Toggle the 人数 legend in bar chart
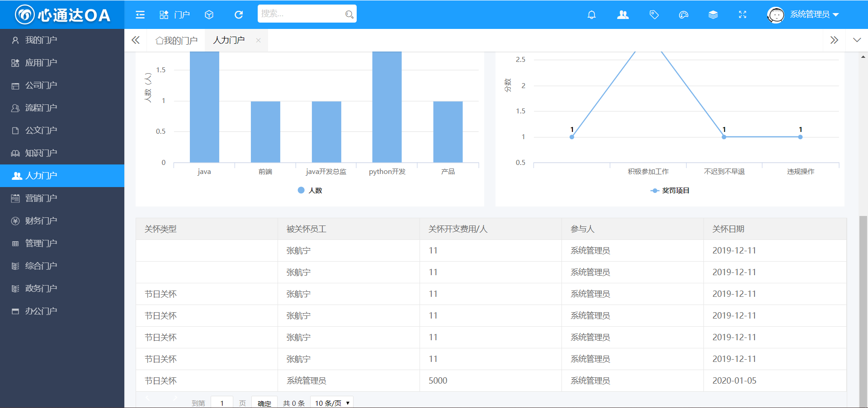 point(310,190)
